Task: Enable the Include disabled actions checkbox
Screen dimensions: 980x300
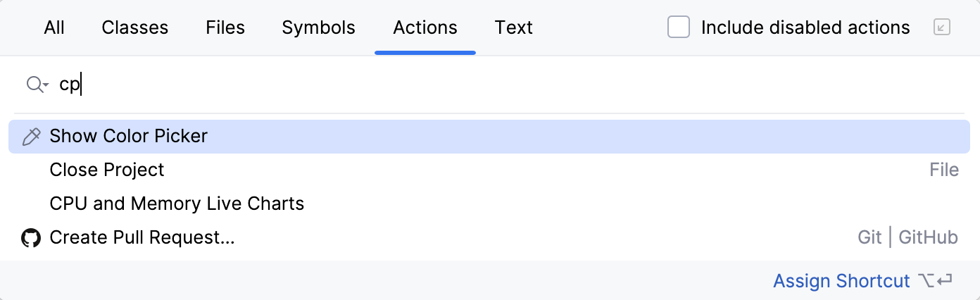Action: click(x=679, y=27)
